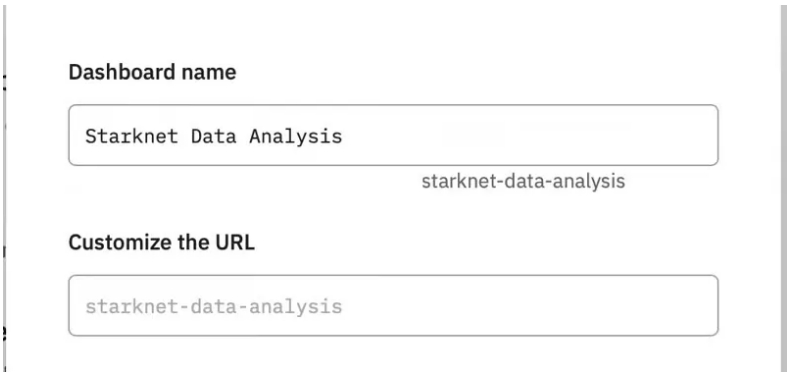Viewport: 789px width, 374px height.
Task: Focus the Customize the URL input field
Action: pyautogui.click(x=393, y=306)
